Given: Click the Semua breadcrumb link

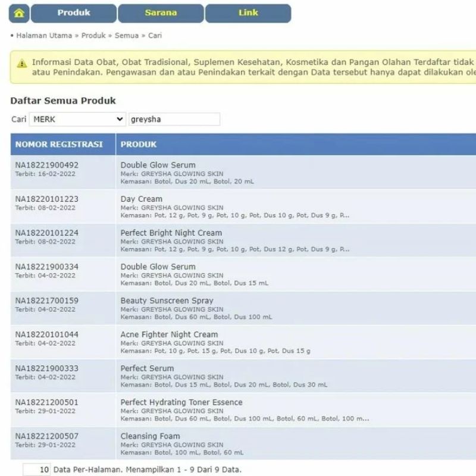Looking at the screenshot, I should tap(127, 36).
